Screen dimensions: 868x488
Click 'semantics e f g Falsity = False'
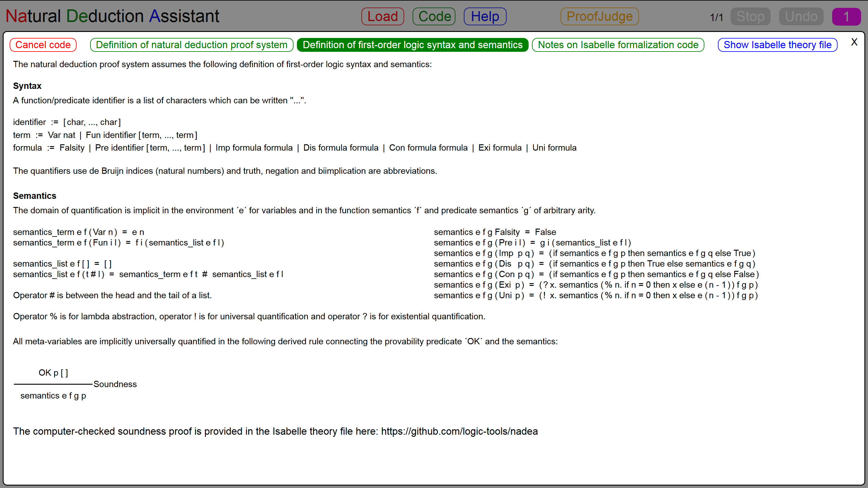pyautogui.click(x=495, y=232)
